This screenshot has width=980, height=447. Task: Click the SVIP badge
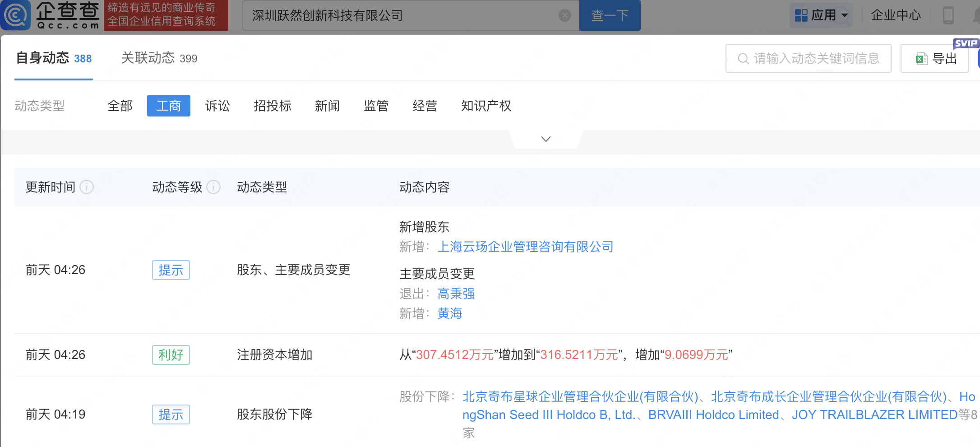[965, 43]
